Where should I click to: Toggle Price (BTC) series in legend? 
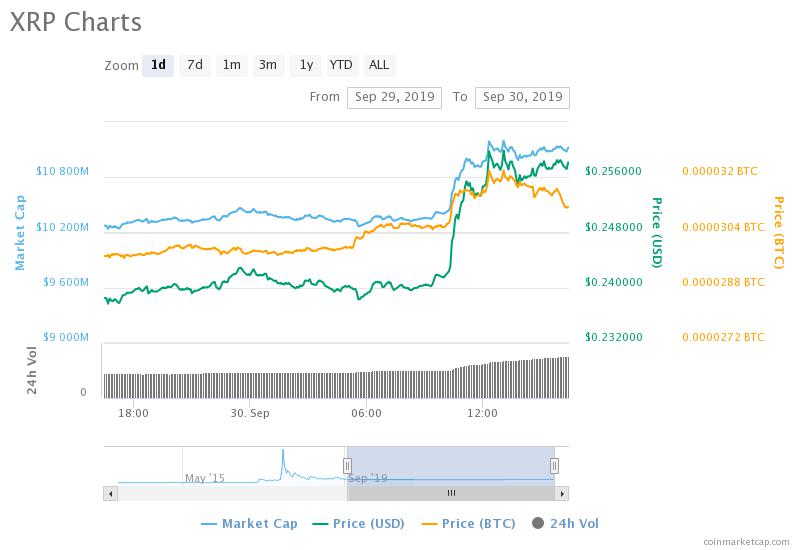pos(469,523)
